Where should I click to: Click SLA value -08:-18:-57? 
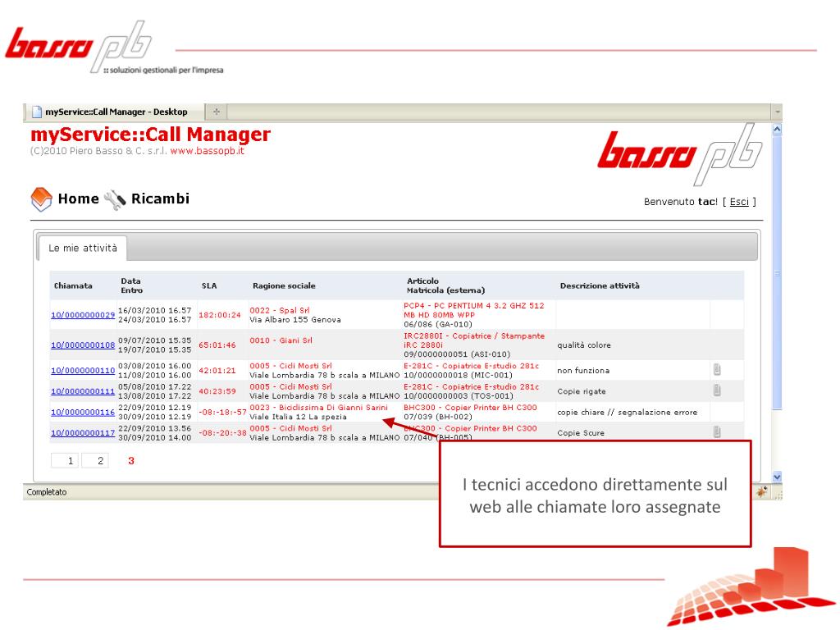tap(222, 412)
